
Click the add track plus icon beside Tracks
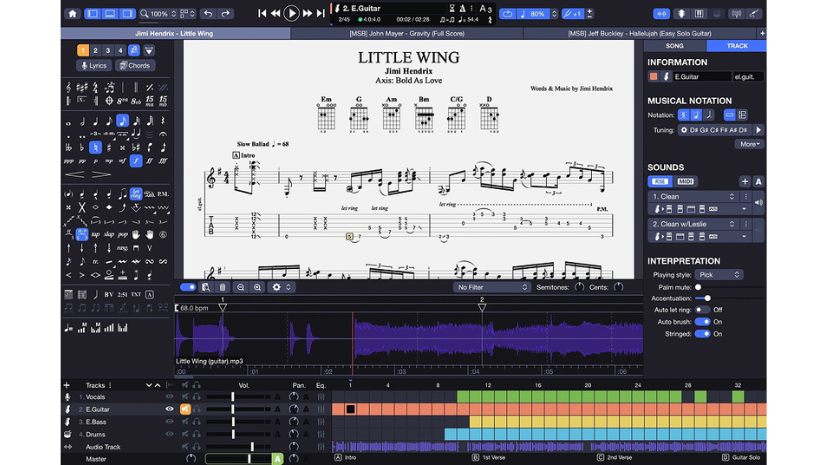pos(67,385)
